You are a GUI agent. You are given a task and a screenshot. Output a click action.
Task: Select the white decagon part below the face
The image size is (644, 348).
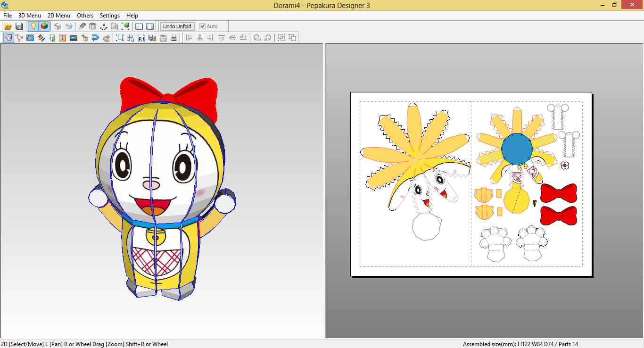point(426,226)
